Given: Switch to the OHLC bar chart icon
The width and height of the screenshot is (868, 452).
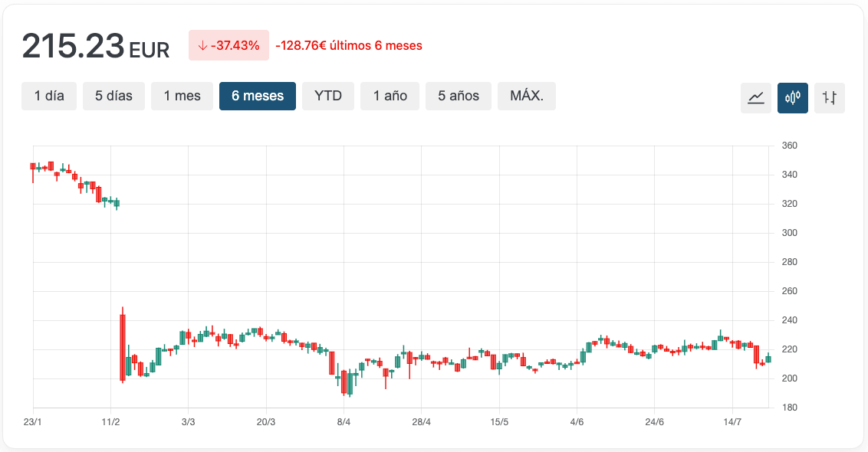Looking at the screenshot, I should [x=829, y=97].
